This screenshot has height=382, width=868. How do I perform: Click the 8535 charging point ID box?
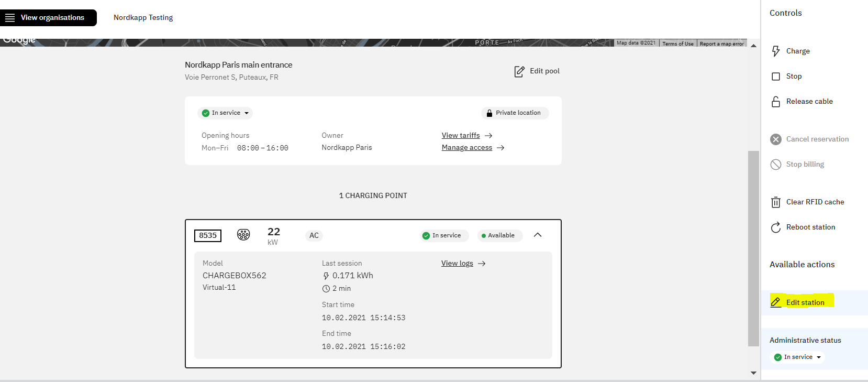coord(208,235)
